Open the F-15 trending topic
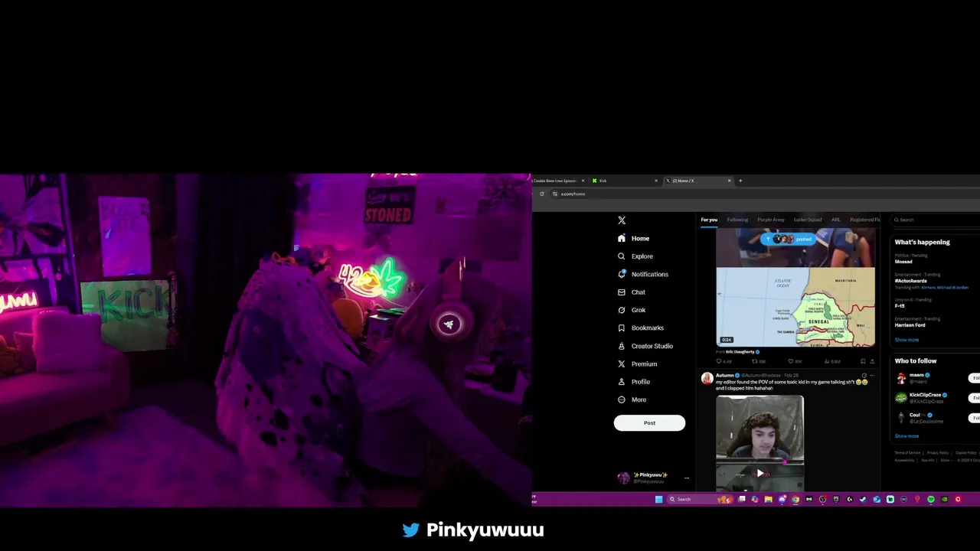This screenshot has width=980, height=551. click(900, 305)
